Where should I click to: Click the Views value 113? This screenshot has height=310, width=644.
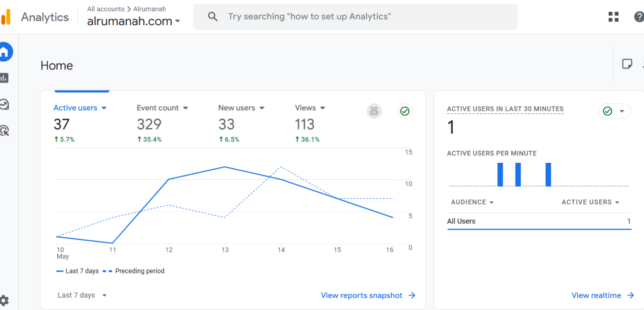coord(305,124)
